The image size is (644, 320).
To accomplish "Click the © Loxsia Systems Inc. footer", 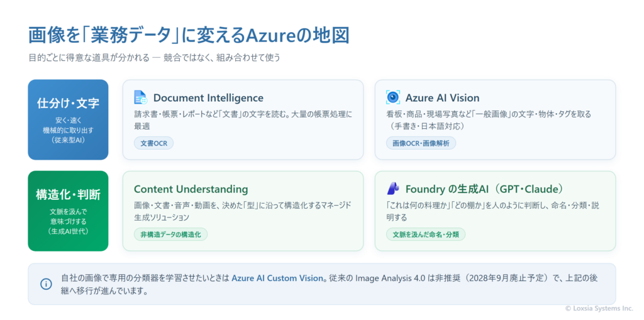I will tap(599, 307).
